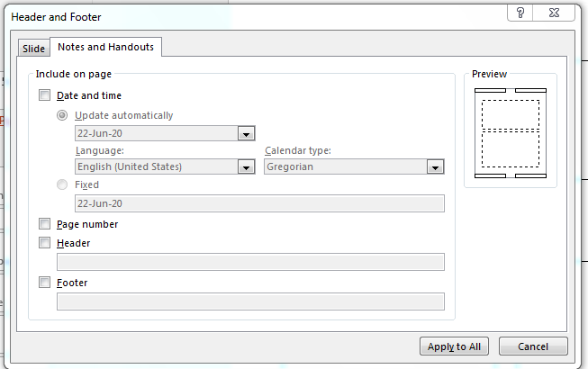This screenshot has height=369, width=588.
Task: Click into the Footer text field
Action: pos(250,301)
